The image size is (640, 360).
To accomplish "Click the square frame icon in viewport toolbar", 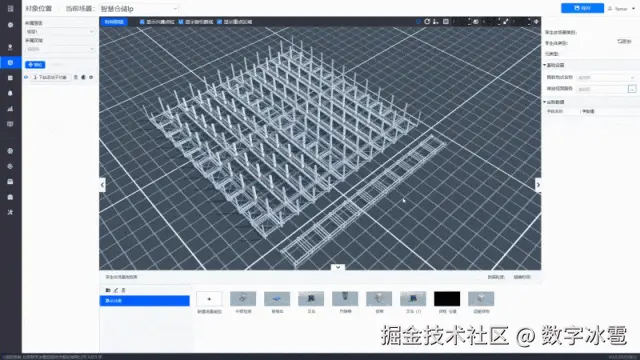I will [446, 22].
